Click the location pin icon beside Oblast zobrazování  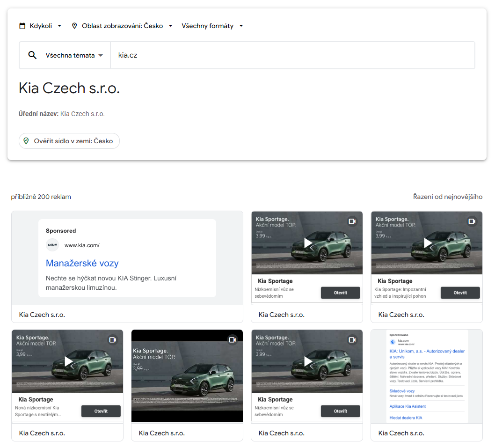coord(74,26)
